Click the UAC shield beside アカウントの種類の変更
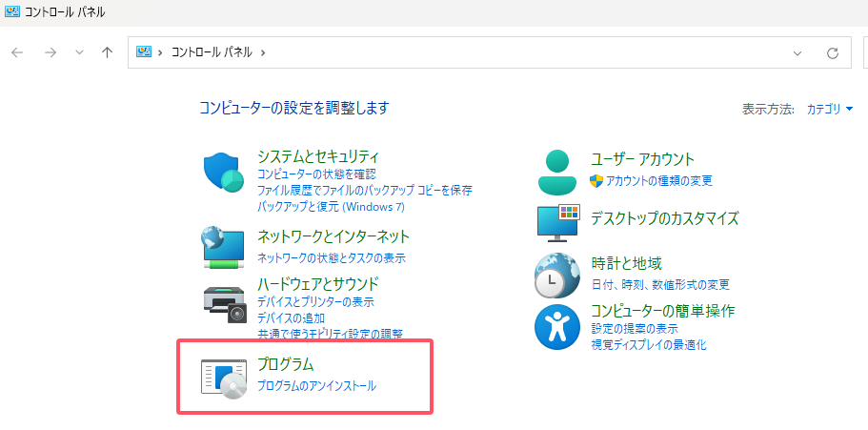Viewport: 868px width, 430px height. pyautogui.click(x=596, y=180)
